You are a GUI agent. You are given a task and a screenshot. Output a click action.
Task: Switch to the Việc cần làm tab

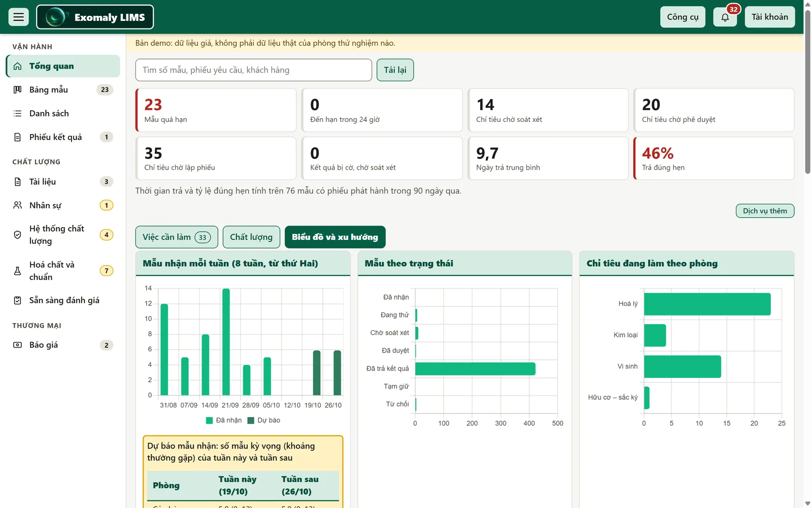click(x=177, y=237)
